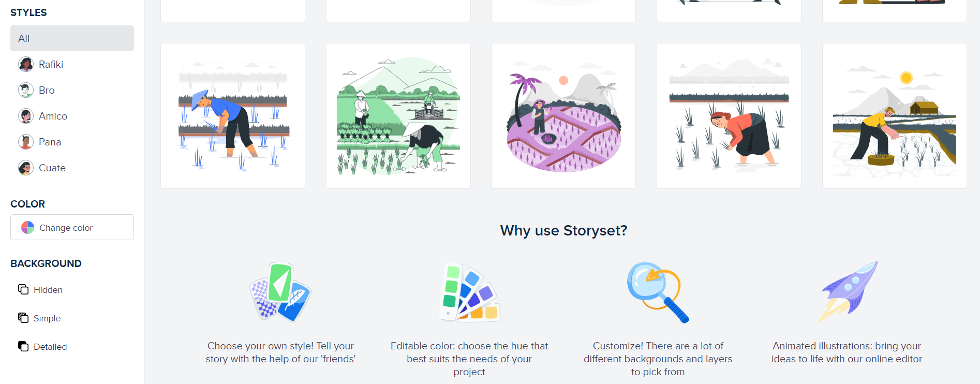Pick the Amico style avatar icon

[x=26, y=116]
